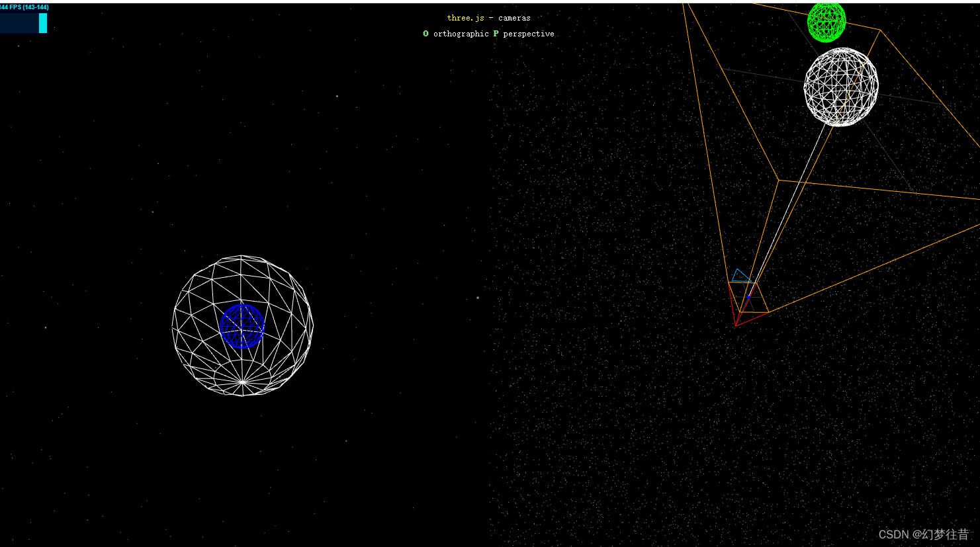Viewport: 980px width, 547px height.
Task: Click the cyan bar in the performance graph
Action: click(x=42, y=23)
